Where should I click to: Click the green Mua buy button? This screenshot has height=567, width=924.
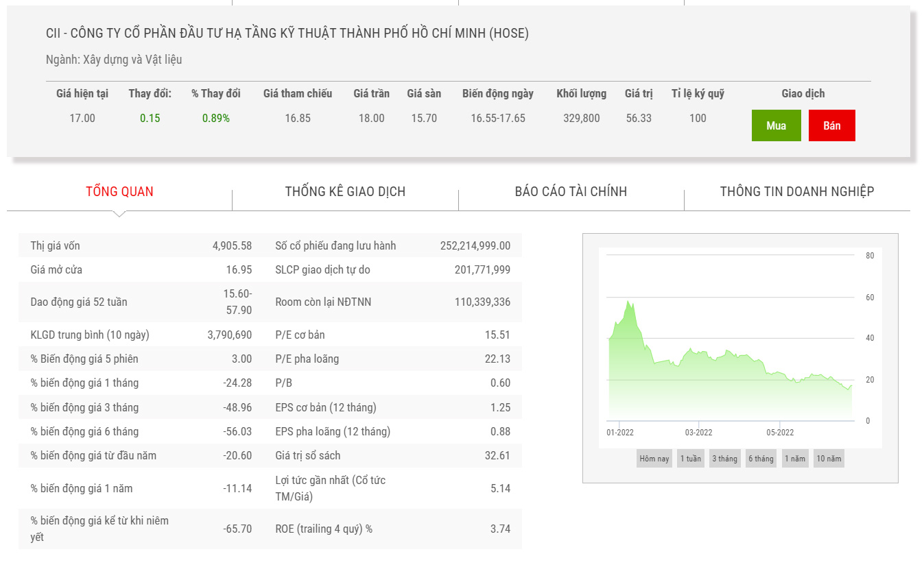tap(776, 125)
